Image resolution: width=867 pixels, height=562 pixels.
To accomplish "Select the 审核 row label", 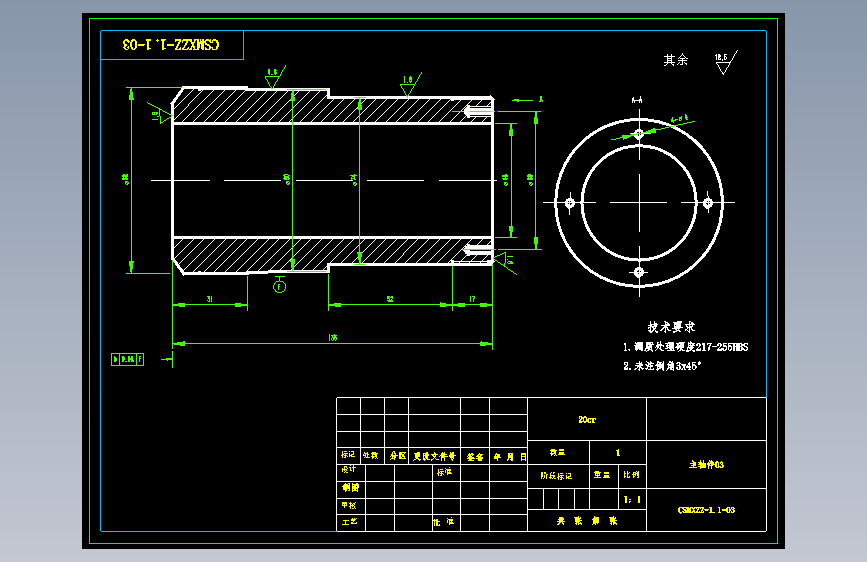I will pos(349,505).
